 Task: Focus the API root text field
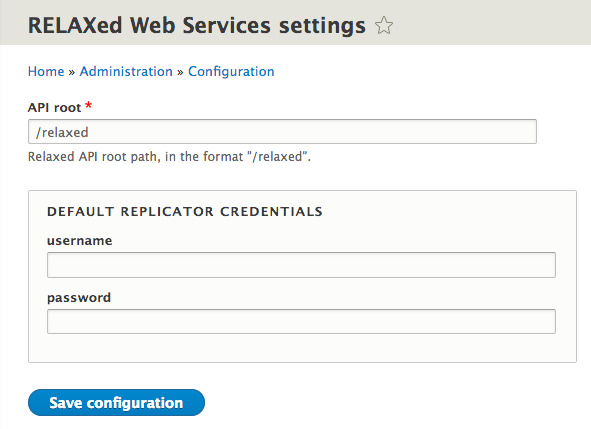[282, 132]
